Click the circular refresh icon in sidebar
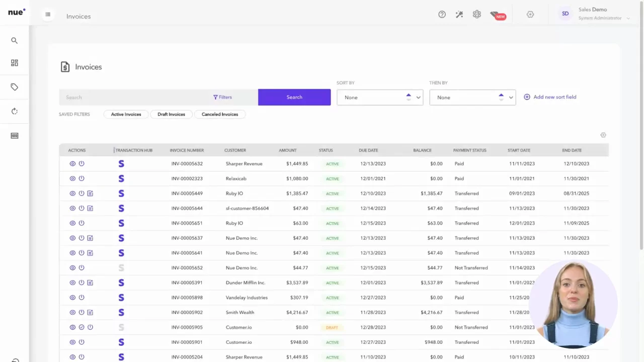This screenshot has height=362, width=644. [15, 111]
